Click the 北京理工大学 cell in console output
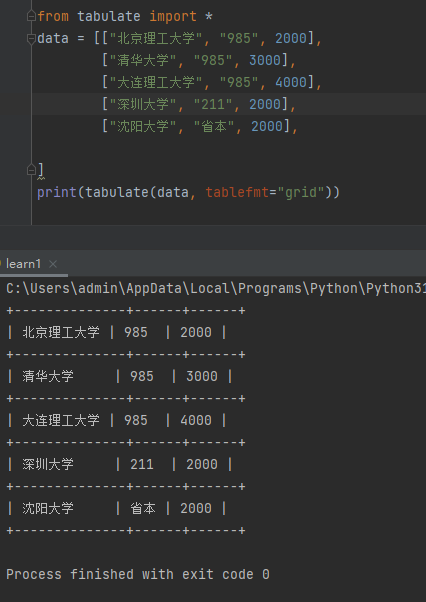426x602 pixels. pyautogui.click(x=61, y=332)
